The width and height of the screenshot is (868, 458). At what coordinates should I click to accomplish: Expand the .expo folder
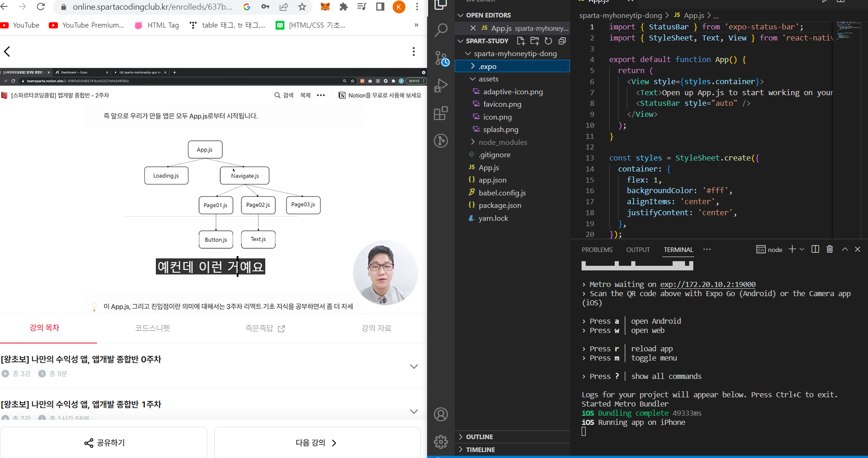[512, 66]
